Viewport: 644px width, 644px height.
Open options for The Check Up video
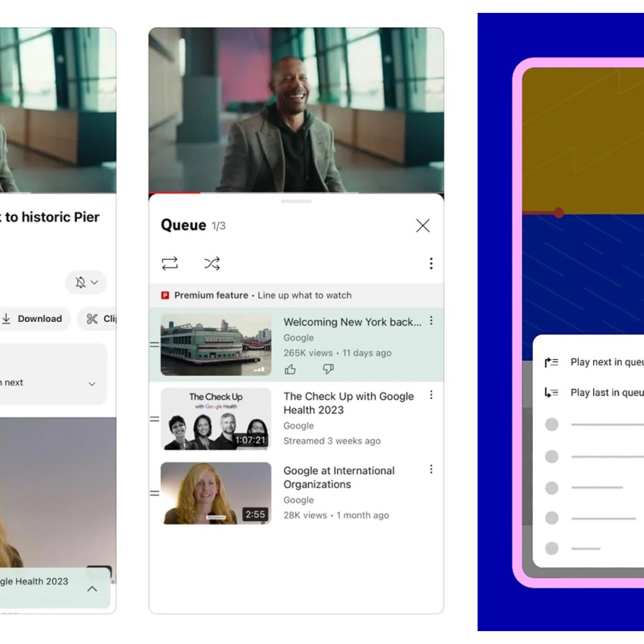coord(431,395)
